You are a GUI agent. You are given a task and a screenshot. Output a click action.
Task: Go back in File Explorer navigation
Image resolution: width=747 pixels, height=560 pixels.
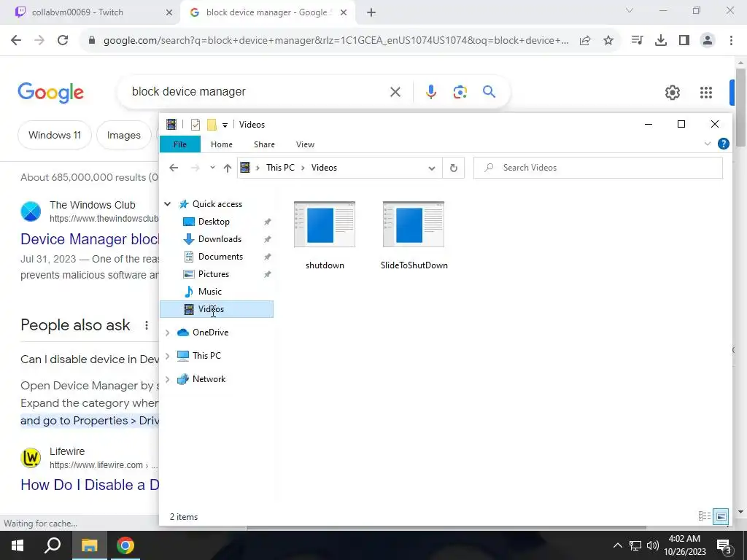(174, 168)
